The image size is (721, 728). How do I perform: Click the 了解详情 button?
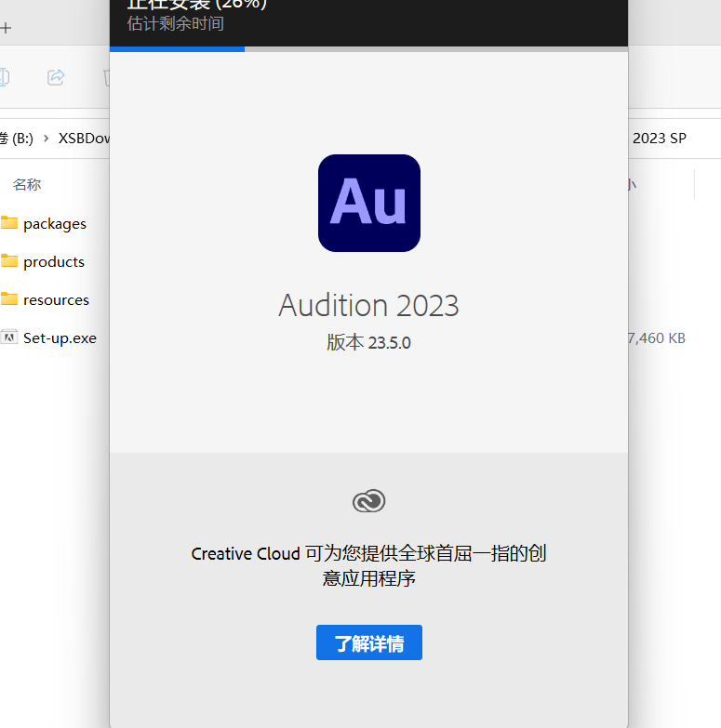[368, 642]
